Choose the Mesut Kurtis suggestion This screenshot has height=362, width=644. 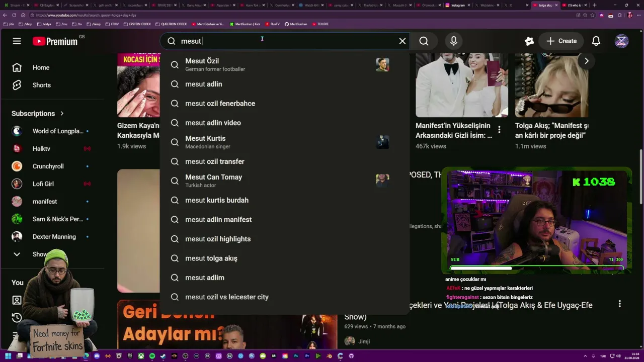click(285, 142)
